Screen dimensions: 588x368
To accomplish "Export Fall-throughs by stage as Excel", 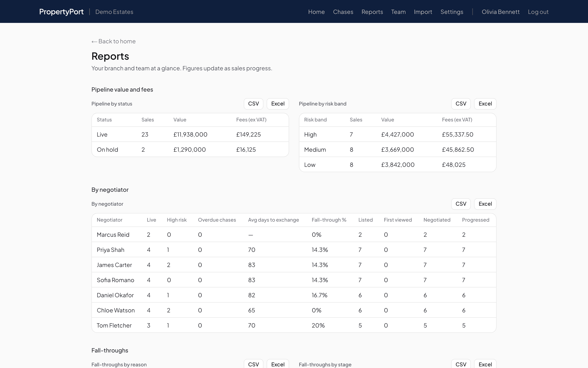I will tap(485, 364).
